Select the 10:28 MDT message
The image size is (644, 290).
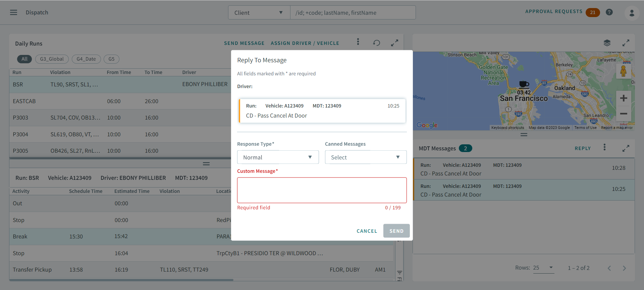tap(524, 169)
